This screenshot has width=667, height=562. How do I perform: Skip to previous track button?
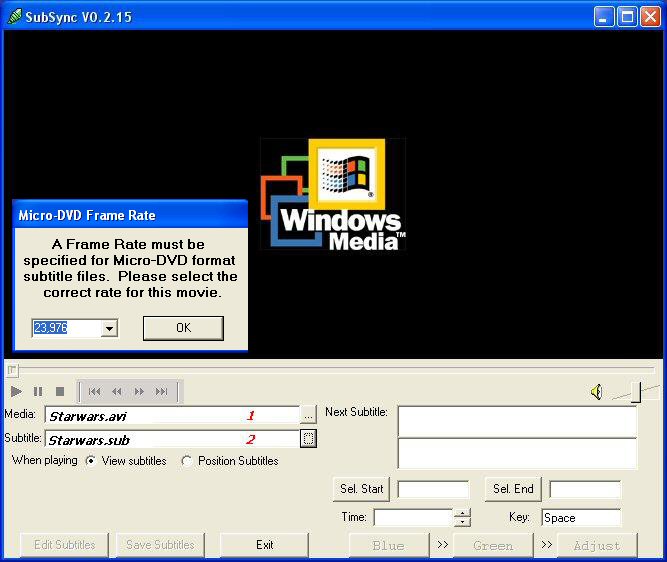click(94, 391)
